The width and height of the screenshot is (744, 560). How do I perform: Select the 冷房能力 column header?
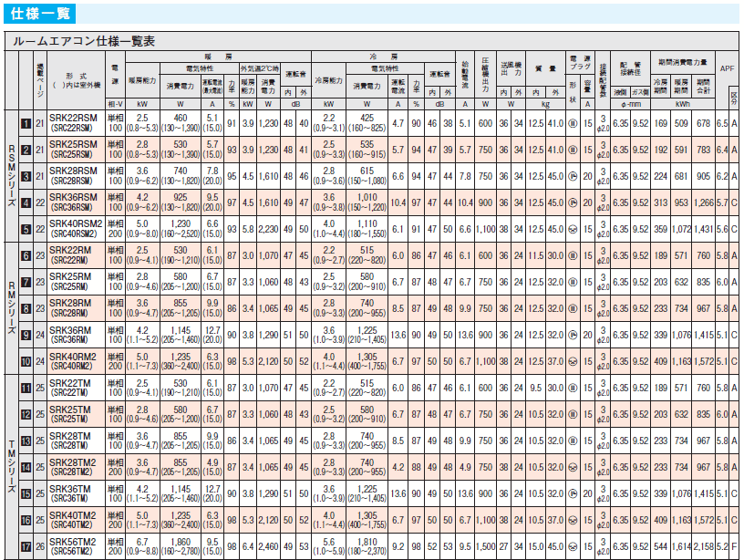(329, 80)
